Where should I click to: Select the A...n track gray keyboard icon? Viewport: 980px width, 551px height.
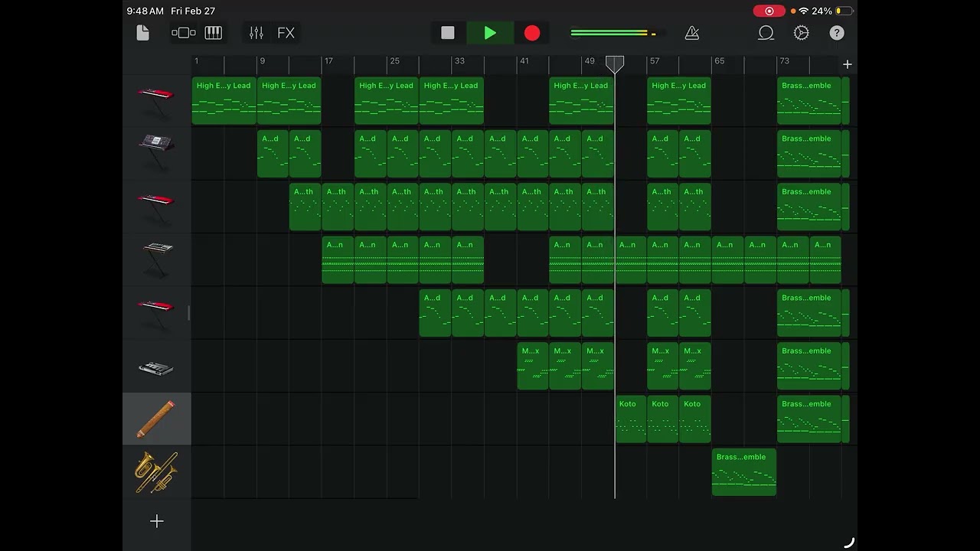[x=156, y=259]
